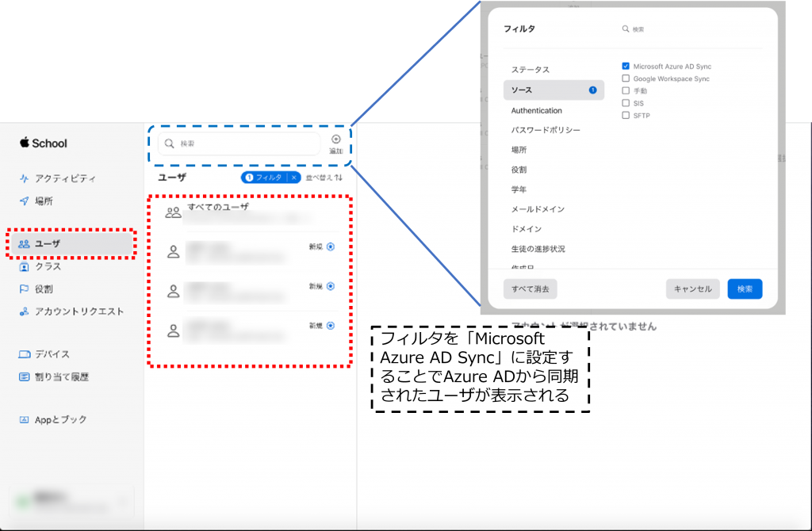Select パスワードポリシー filter category
Screen dimensions: 812x531
[x=546, y=130]
